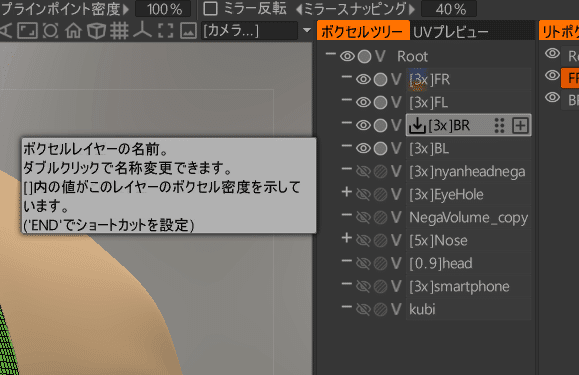This screenshot has width=579, height=375.
Task: Click the left arrow before ミラースナッピング
Action: click(x=299, y=9)
